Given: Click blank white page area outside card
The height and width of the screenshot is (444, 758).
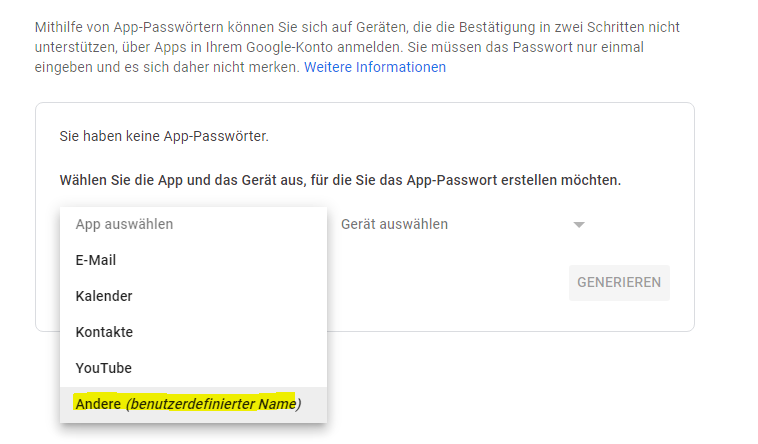Looking at the screenshot, I should coord(532,387).
